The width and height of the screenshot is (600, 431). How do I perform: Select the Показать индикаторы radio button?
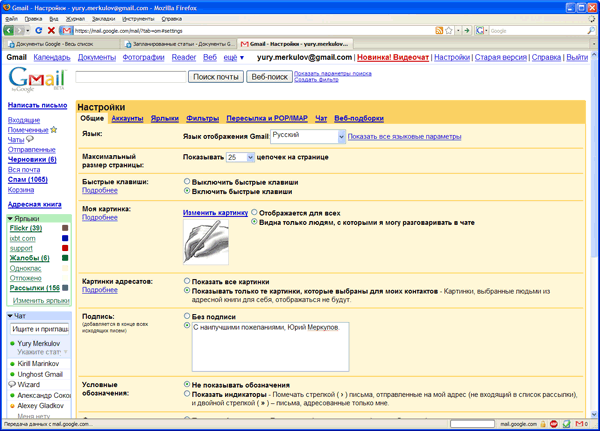click(187, 393)
